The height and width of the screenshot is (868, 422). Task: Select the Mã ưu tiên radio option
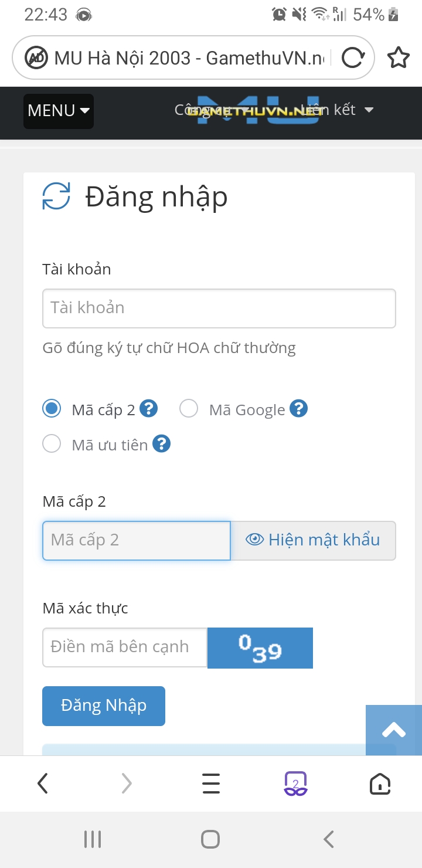(52, 443)
